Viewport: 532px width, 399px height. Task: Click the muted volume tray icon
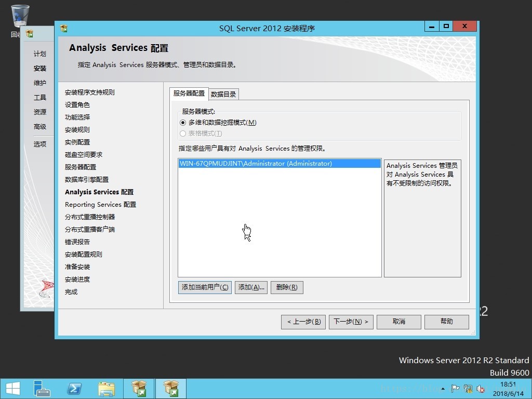481,389
